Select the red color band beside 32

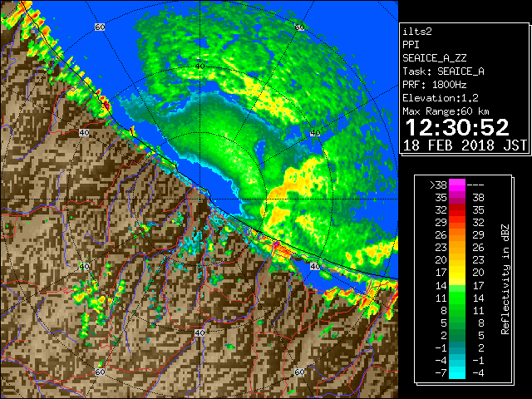point(457,210)
